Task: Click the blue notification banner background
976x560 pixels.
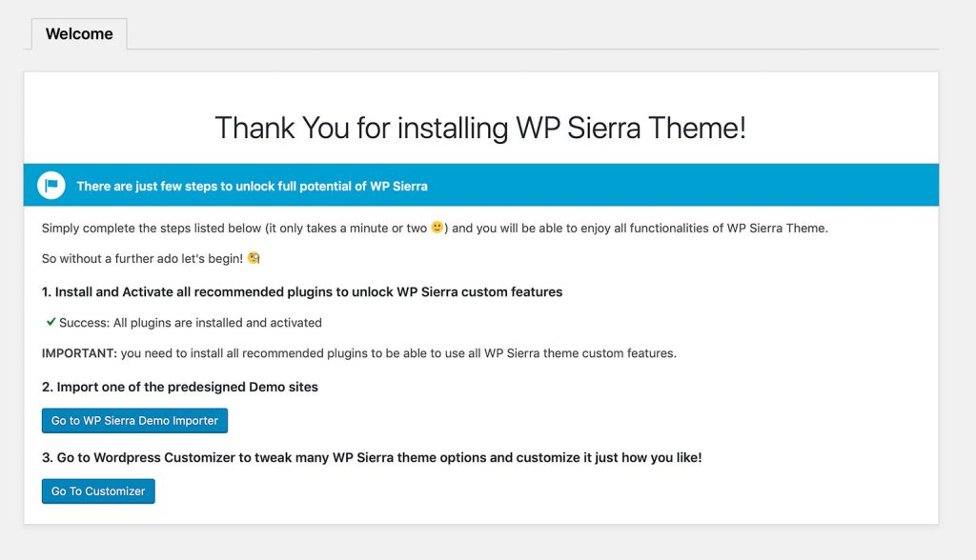Action: coord(684,186)
